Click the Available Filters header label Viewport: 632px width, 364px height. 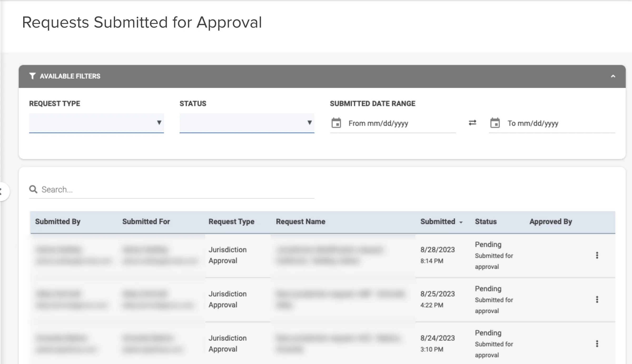[x=70, y=76]
